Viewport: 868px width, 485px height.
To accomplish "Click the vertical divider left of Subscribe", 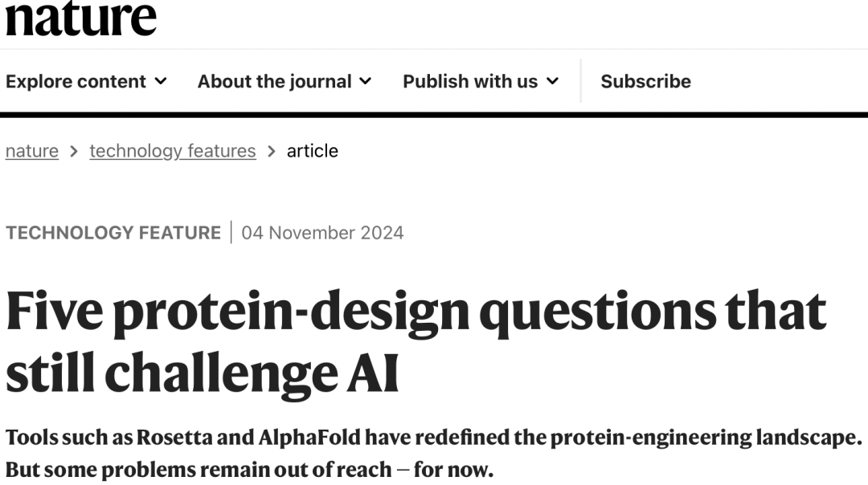I will [x=580, y=81].
